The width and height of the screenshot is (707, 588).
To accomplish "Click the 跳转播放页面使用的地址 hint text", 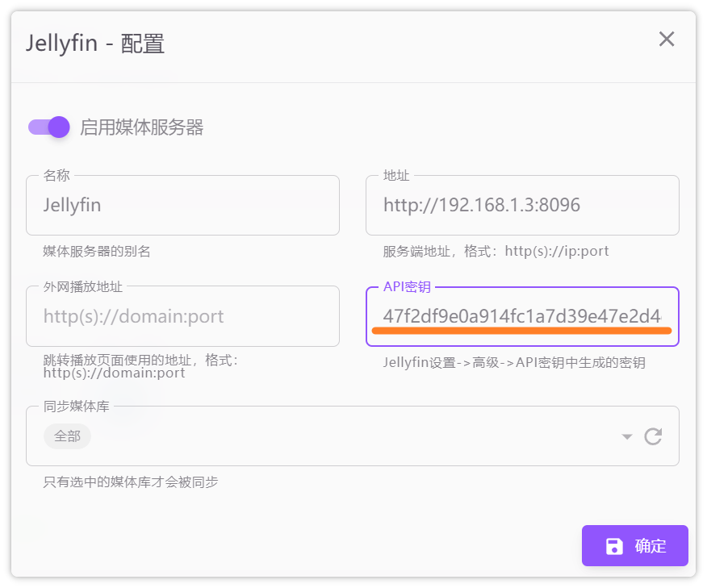I will (140, 366).
